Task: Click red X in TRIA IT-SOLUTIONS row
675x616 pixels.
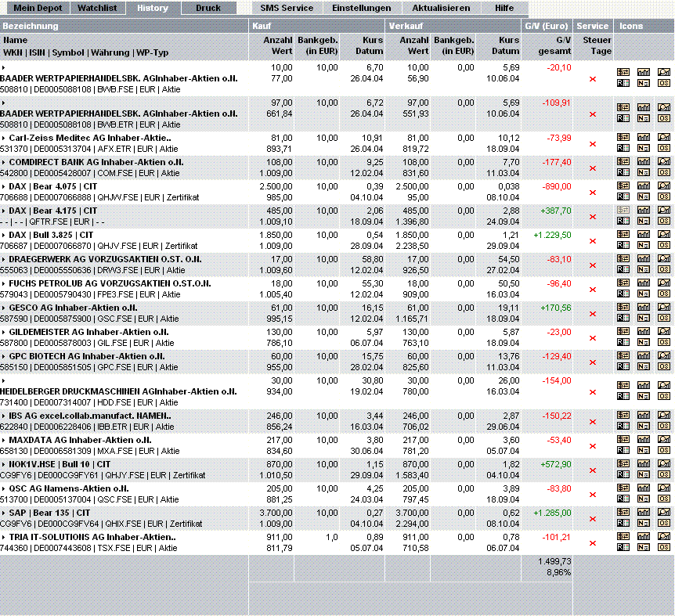Action: click(593, 543)
